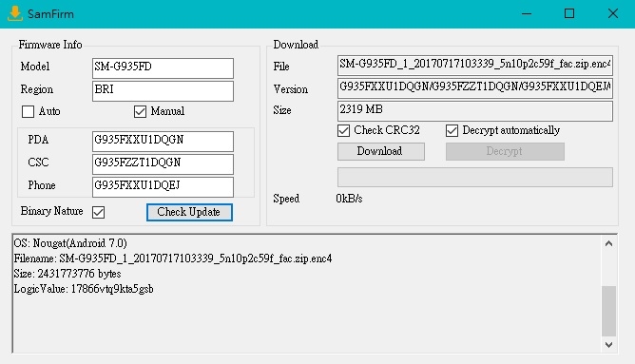Focus the Model field SM-G935FD

[163, 68]
